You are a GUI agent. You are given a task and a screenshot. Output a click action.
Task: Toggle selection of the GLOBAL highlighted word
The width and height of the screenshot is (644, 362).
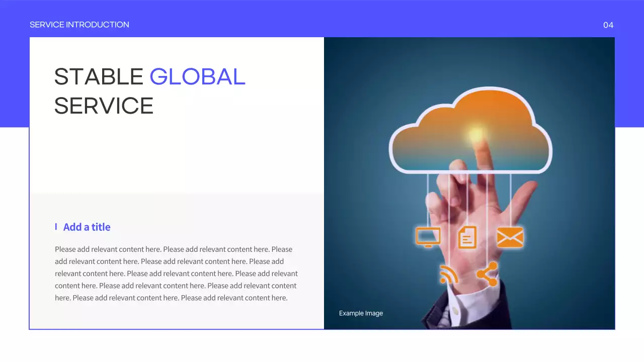(197, 76)
